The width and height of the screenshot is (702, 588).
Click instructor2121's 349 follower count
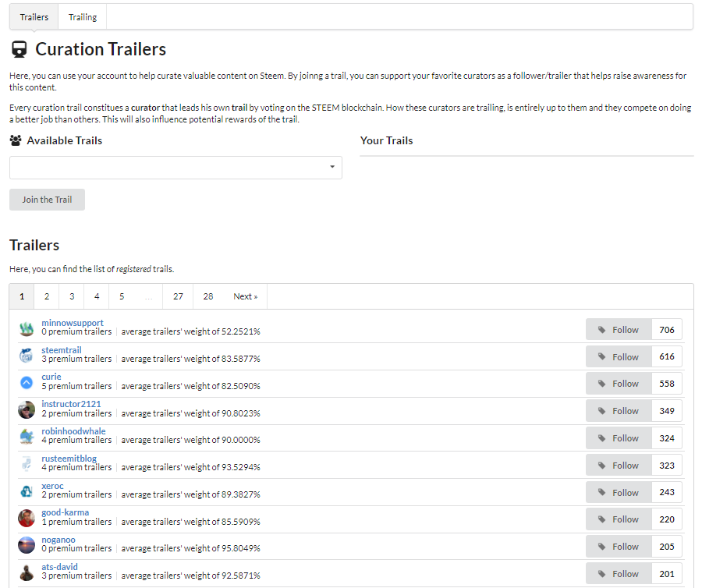pyautogui.click(x=667, y=411)
